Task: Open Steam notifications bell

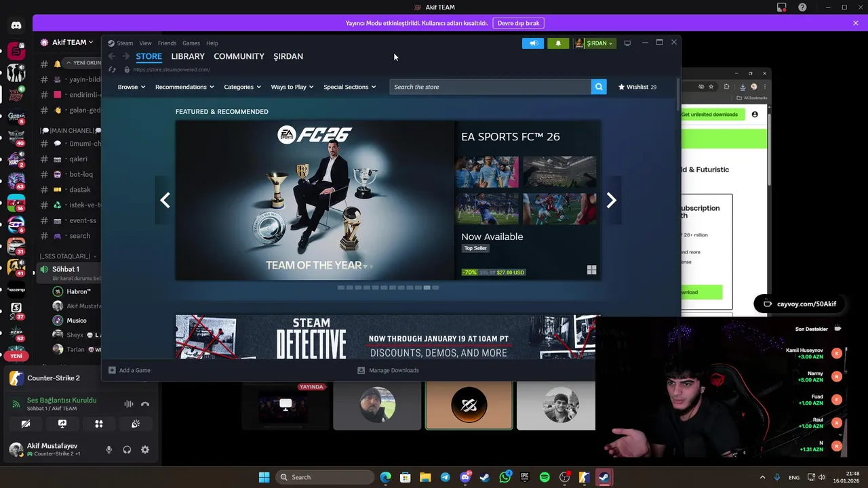Action: pyautogui.click(x=558, y=43)
